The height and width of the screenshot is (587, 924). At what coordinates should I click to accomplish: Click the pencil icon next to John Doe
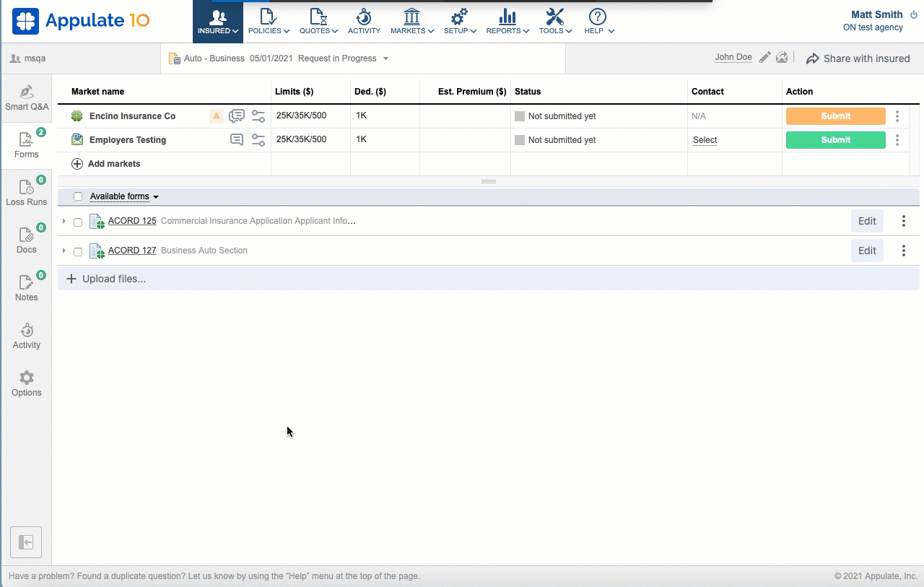click(765, 58)
